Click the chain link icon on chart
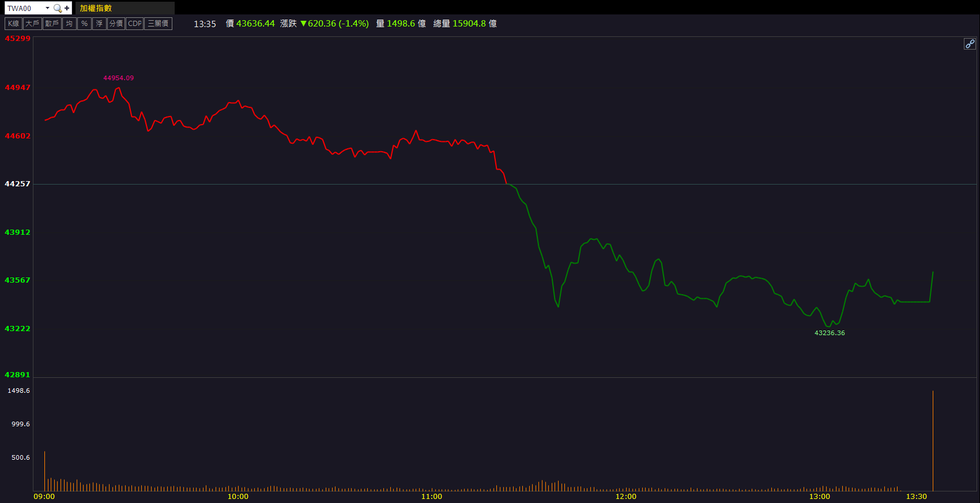Viewport: 980px width, 503px height. click(x=970, y=44)
